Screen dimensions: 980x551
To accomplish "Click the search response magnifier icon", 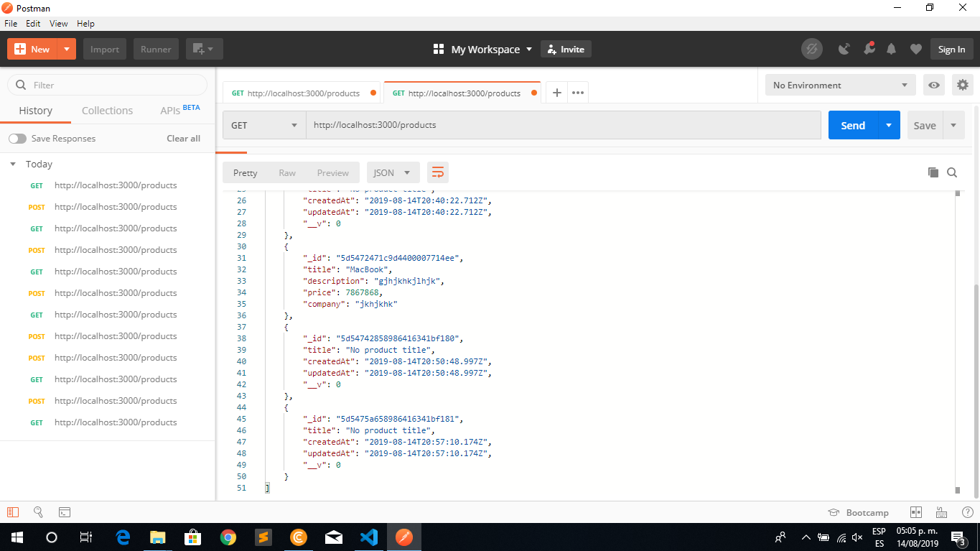I will [952, 172].
